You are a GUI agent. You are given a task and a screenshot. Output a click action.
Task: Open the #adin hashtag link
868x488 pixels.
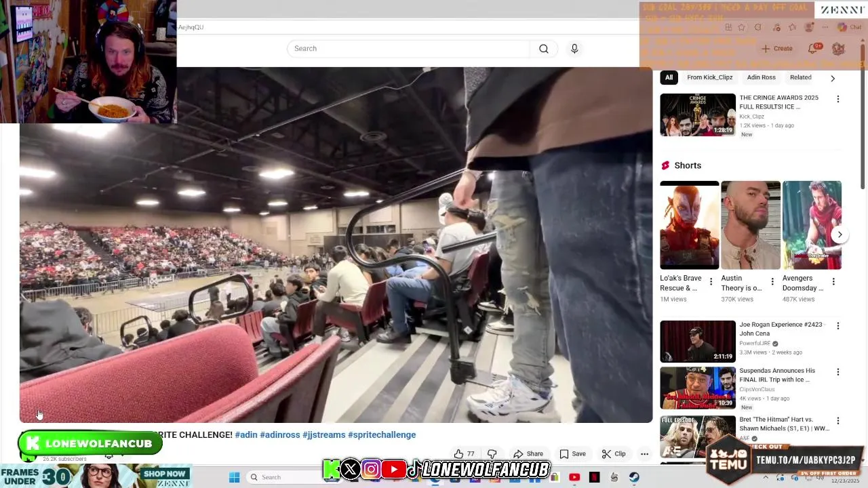(246, 435)
